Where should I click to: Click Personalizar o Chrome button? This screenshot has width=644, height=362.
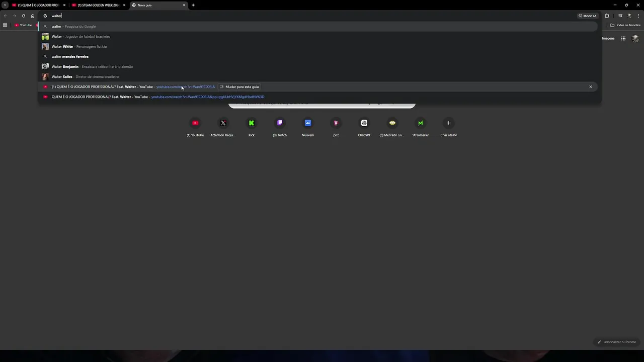click(x=617, y=342)
